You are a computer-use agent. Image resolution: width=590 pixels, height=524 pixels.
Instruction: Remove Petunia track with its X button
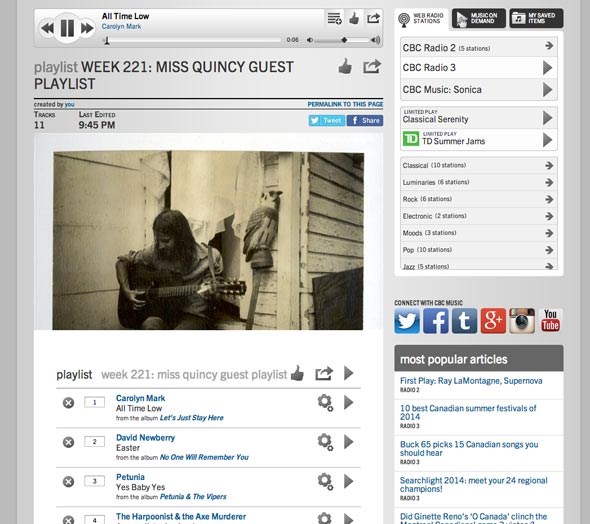coord(68,481)
